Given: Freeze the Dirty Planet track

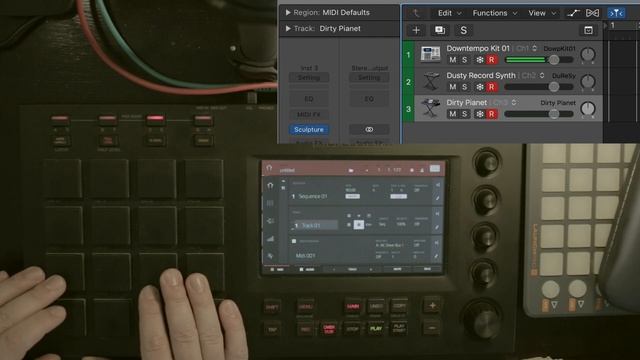Looking at the screenshot, I should tap(480, 114).
